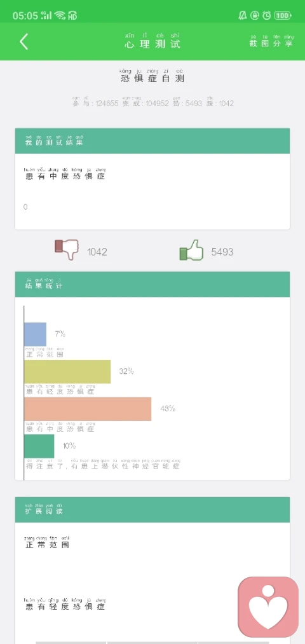Tap the back arrow in header
305x644 pixels.
tap(24, 41)
